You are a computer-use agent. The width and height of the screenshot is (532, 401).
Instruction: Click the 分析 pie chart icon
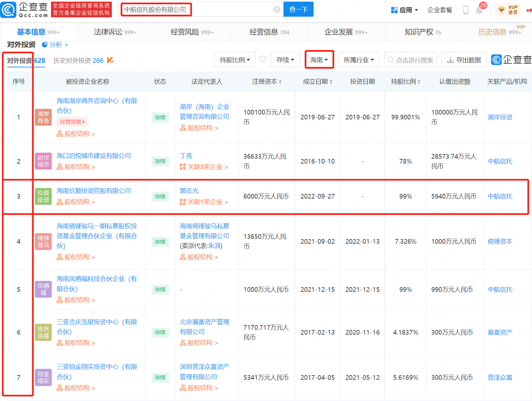coord(45,44)
